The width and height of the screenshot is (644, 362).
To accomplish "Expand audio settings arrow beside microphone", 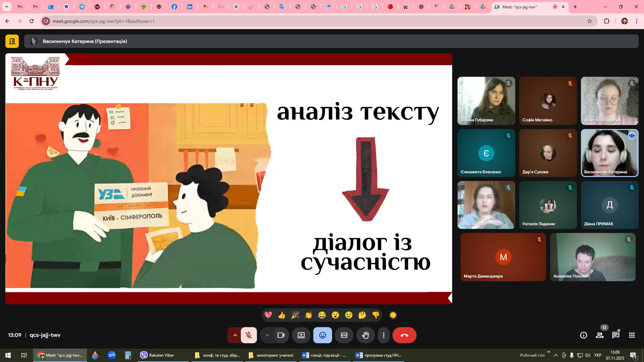I will [x=235, y=335].
